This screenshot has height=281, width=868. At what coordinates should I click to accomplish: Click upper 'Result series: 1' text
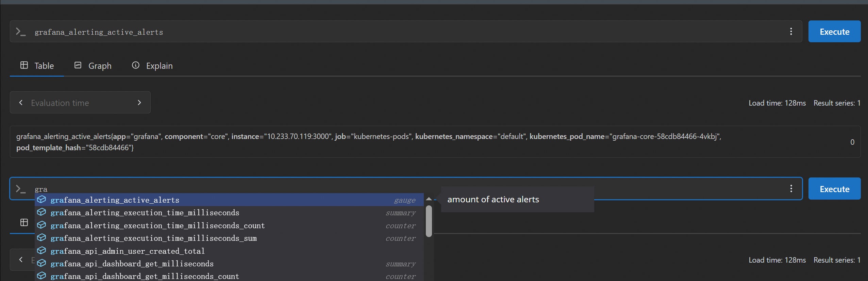[x=837, y=103]
